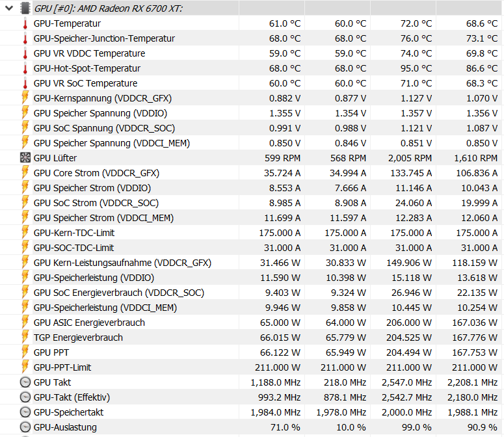Click lightning icon beside GPU ASIC Energieverbrauch
Viewport: 504px width, 437px height.
click(x=25, y=322)
